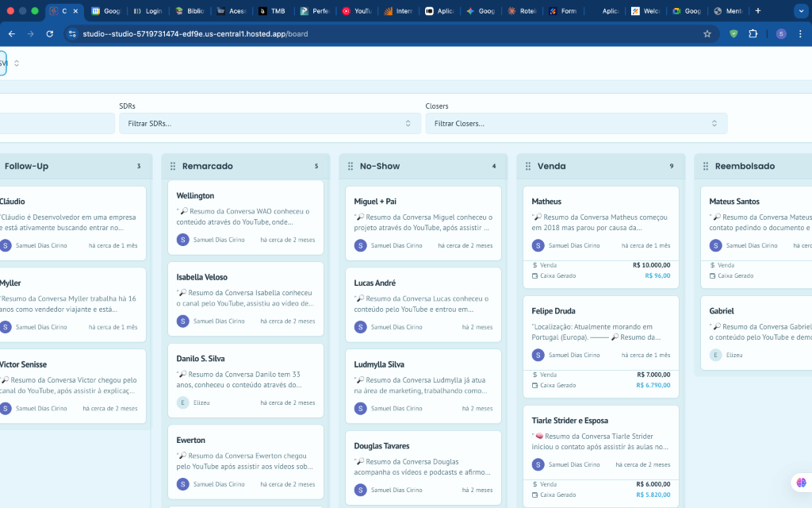Select the Venda dollar icon on Felipe Druda's card

[x=535, y=374]
